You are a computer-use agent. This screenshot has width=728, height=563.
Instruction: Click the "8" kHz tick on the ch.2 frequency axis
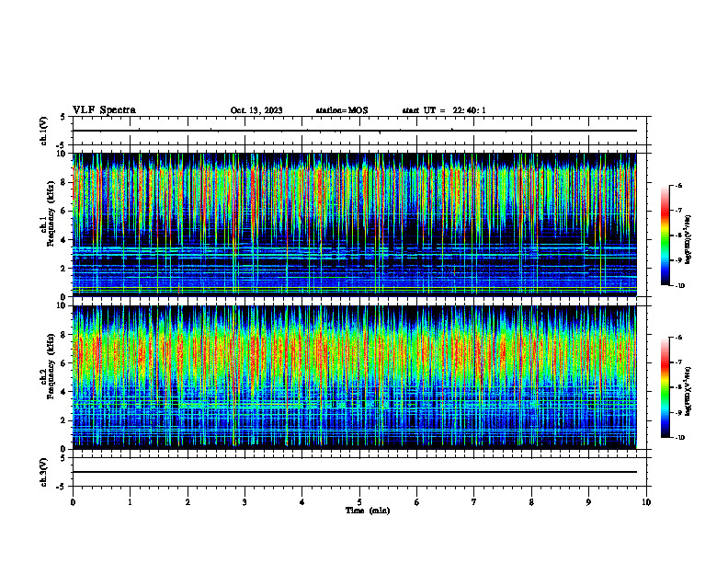pyautogui.click(x=64, y=334)
